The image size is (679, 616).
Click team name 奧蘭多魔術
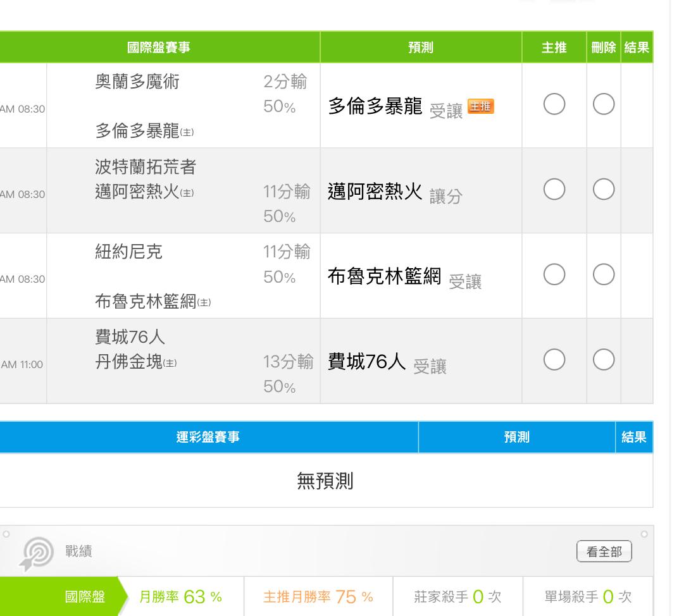[x=137, y=82]
